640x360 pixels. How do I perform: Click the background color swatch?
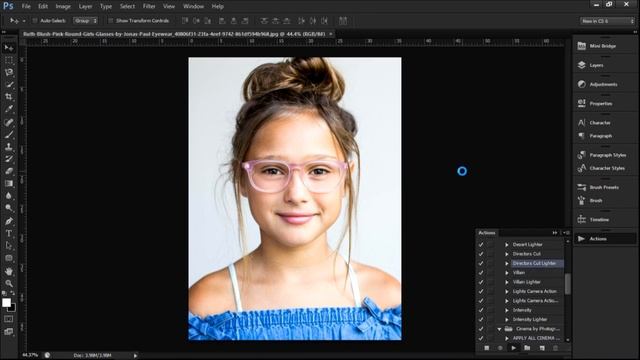[13, 309]
